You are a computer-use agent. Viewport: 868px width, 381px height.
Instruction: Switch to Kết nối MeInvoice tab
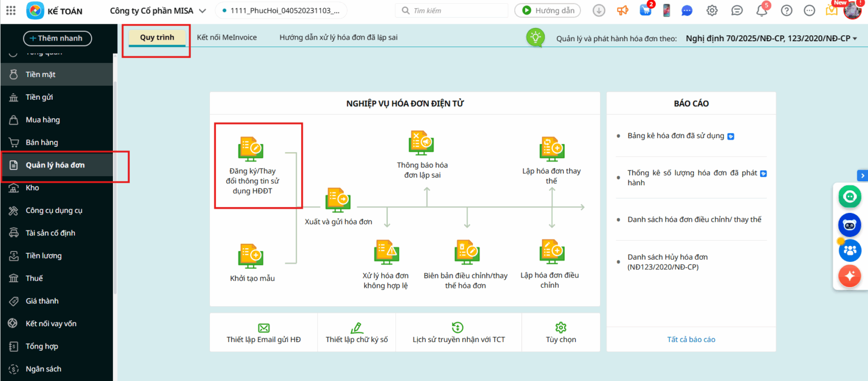227,37
